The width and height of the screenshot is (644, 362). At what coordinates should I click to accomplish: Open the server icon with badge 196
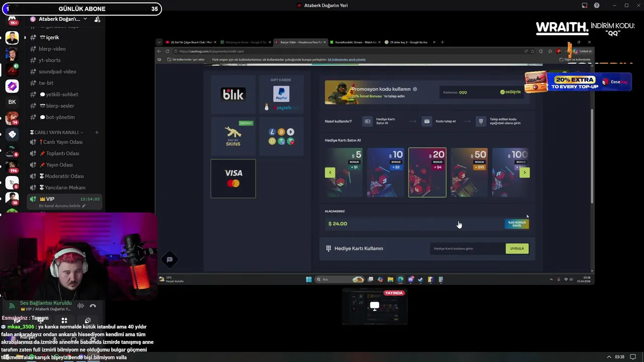pos(12,166)
